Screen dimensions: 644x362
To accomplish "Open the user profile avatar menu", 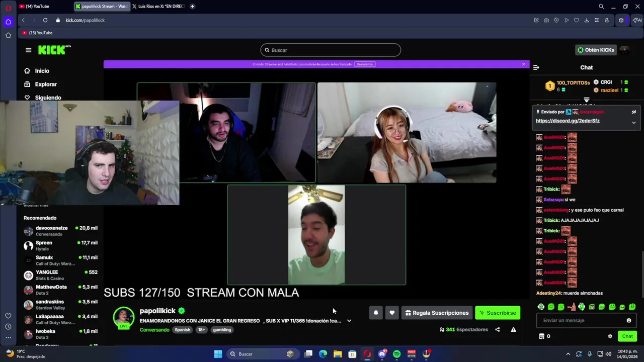I will pyautogui.click(x=625, y=50).
